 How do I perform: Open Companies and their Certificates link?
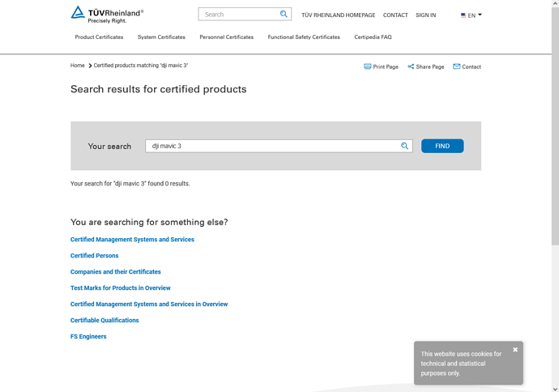pyautogui.click(x=116, y=271)
